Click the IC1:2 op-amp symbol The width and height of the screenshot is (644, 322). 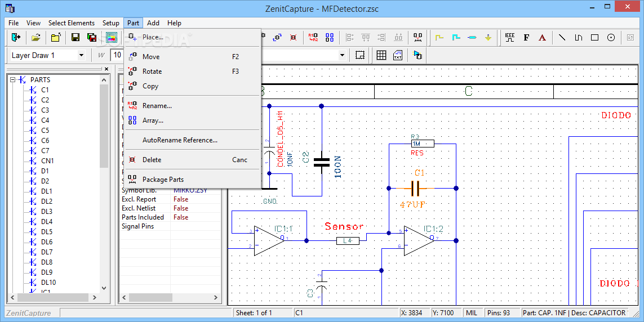[418, 240]
